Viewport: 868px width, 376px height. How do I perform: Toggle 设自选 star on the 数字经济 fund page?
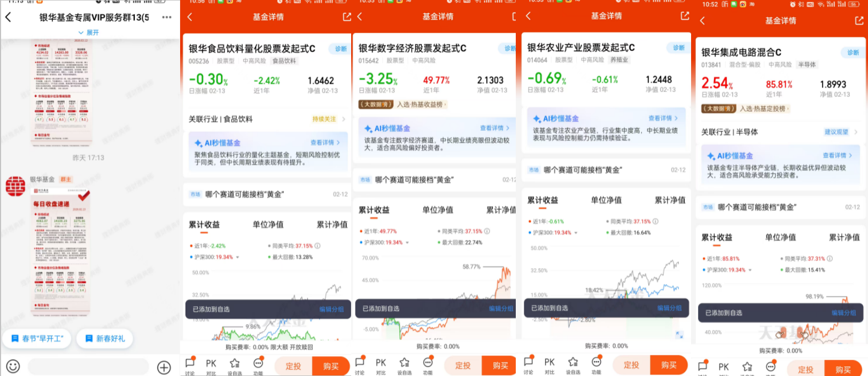[404, 366]
